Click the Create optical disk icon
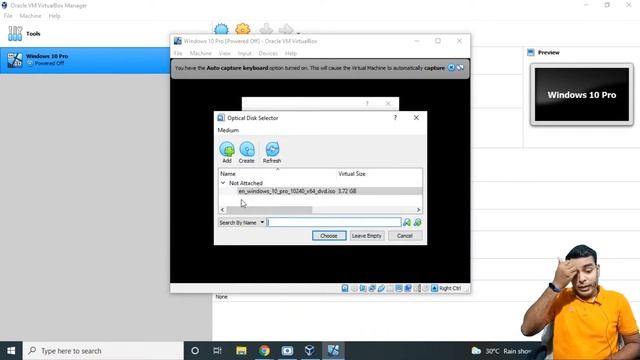This screenshot has height=360, width=640. (247, 149)
